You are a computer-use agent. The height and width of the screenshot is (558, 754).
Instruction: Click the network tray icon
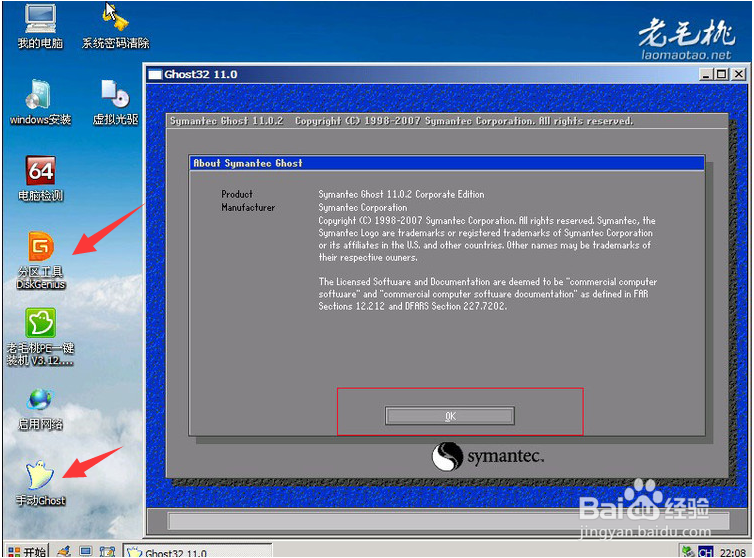point(688,552)
